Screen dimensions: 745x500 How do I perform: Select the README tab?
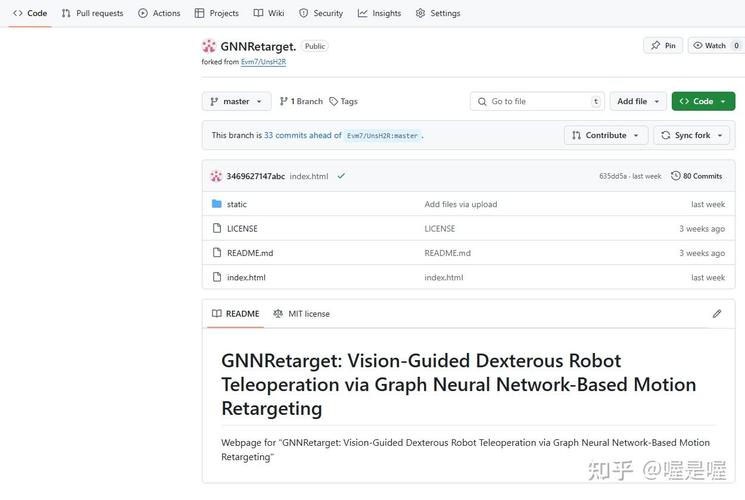pyautogui.click(x=236, y=314)
